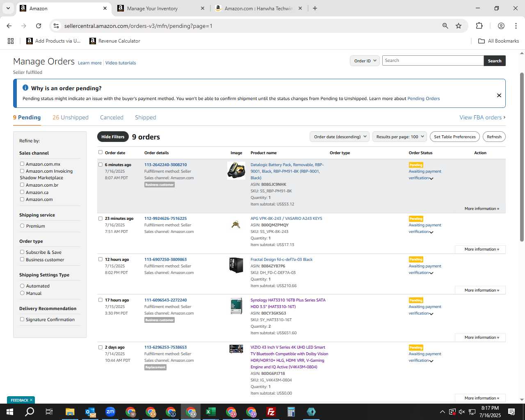Open FileZilla from the taskbar
The width and height of the screenshot is (525, 420).
point(271,411)
